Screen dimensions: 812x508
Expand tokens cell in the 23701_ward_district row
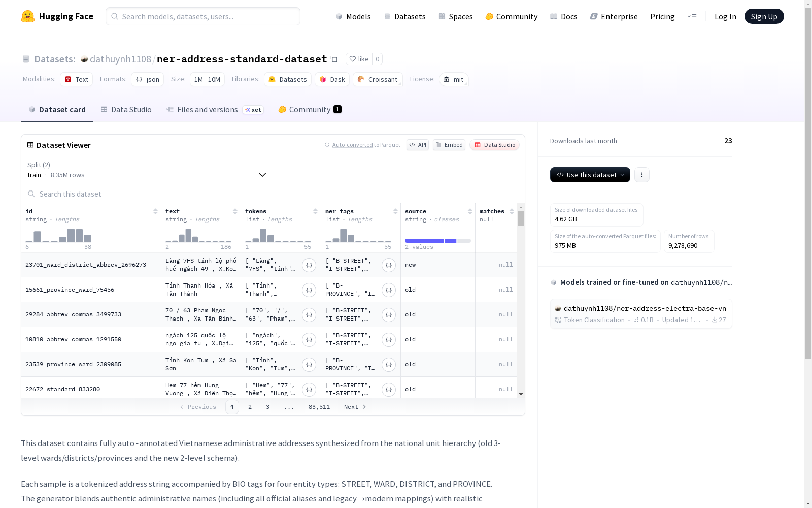point(309,265)
